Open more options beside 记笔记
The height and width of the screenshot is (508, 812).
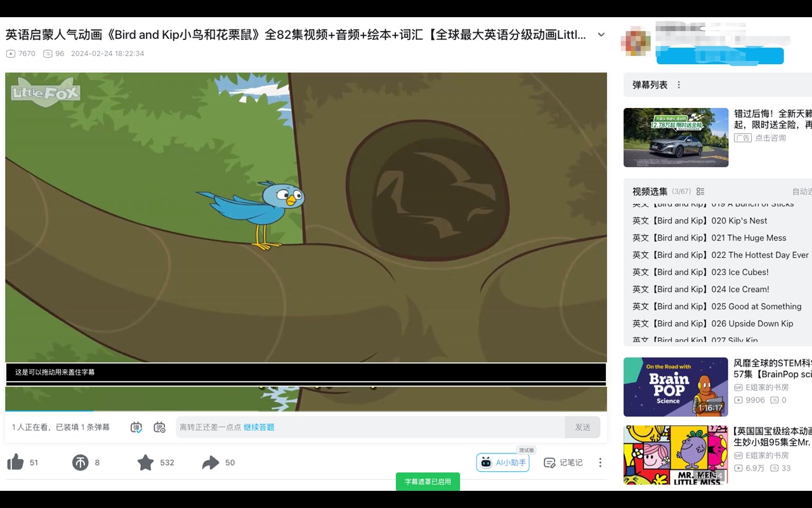[x=600, y=462]
